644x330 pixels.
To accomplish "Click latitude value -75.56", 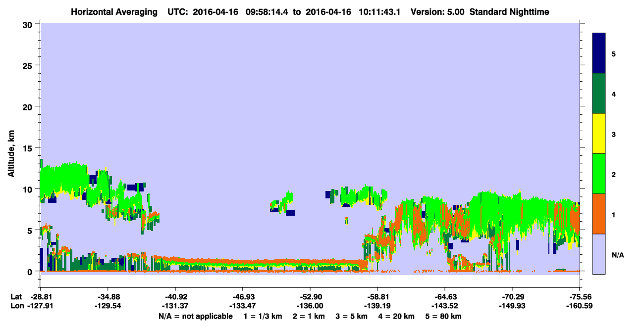I will click(x=580, y=297).
